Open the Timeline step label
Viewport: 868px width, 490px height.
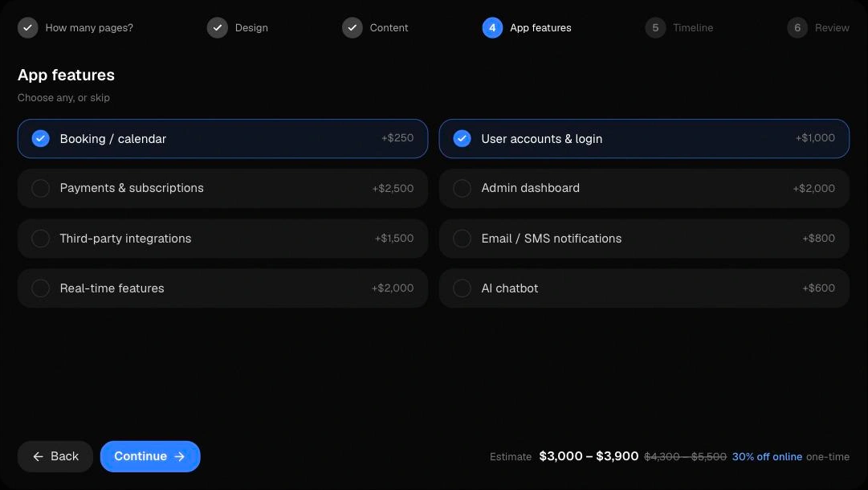(x=693, y=27)
